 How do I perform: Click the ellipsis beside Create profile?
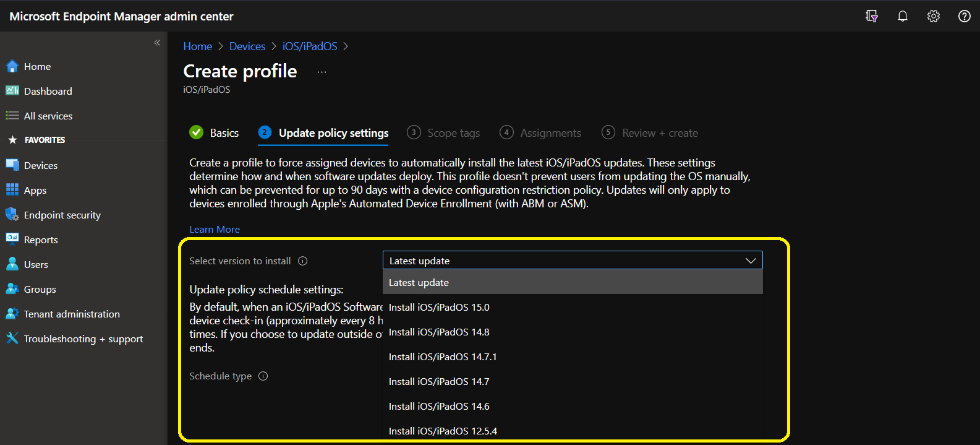(x=322, y=72)
